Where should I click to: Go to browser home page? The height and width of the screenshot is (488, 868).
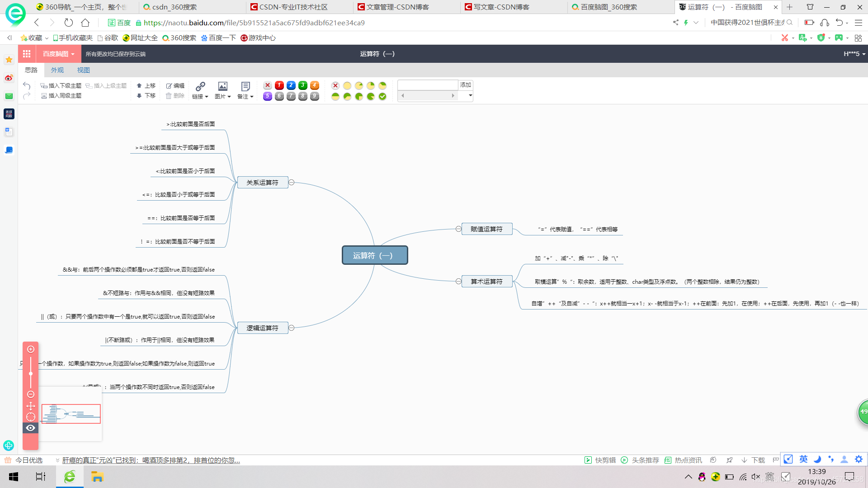click(x=85, y=23)
